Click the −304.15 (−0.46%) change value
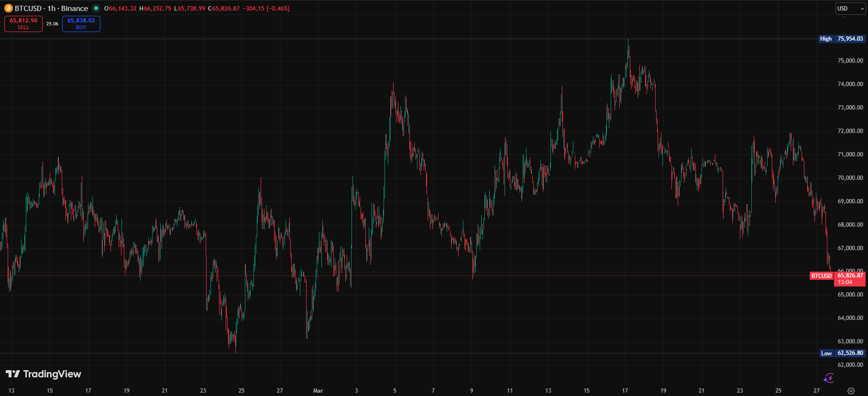The width and height of the screenshot is (868, 396). click(266, 9)
